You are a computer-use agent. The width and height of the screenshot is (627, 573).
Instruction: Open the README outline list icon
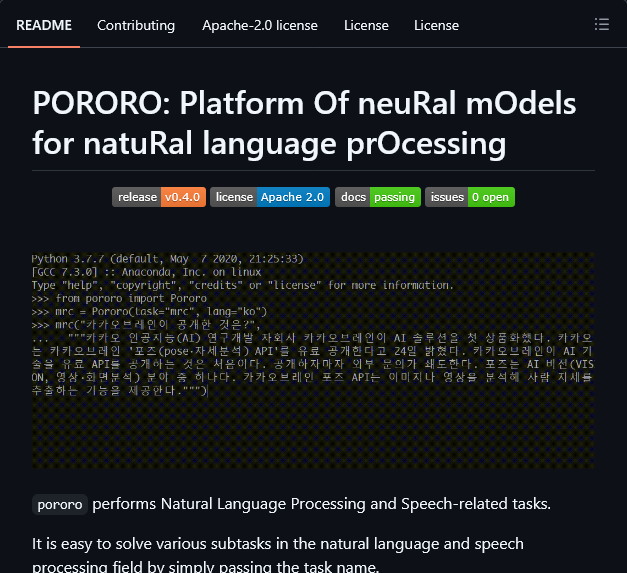point(601,24)
